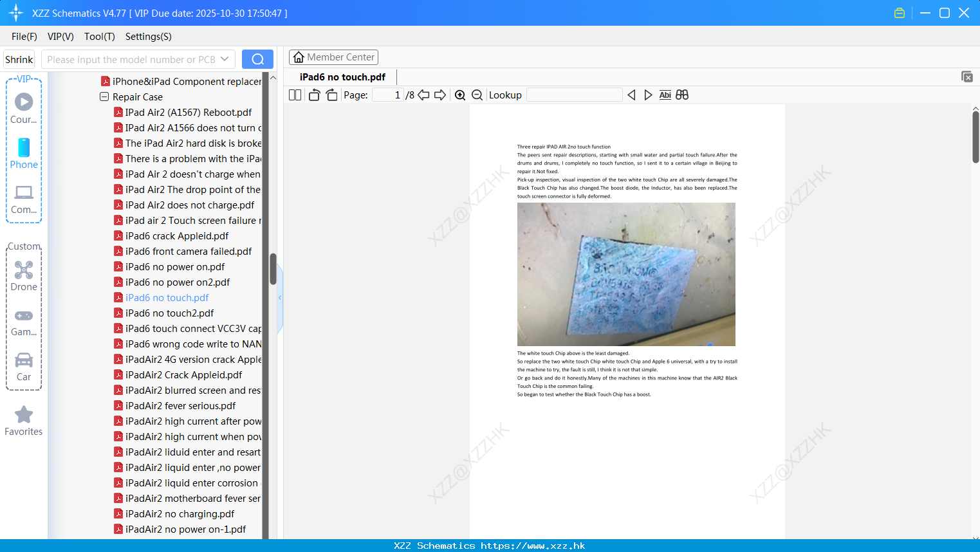Toggle the Abi whole-word match option
This screenshot has width=980, height=552.
[665, 95]
